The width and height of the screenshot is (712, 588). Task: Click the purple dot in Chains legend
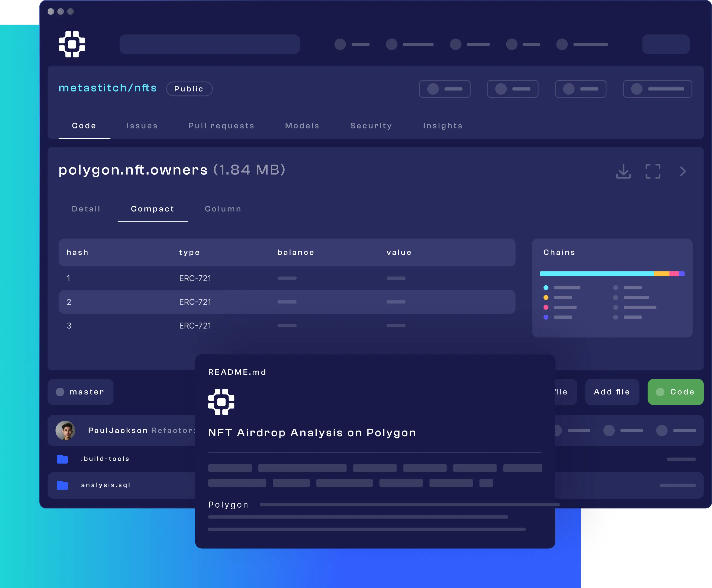(546, 317)
